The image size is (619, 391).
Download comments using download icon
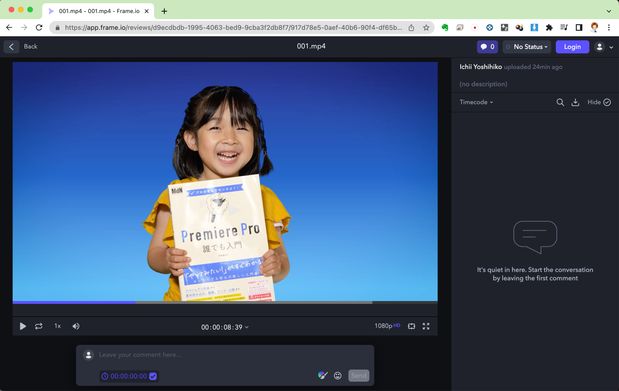point(575,102)
